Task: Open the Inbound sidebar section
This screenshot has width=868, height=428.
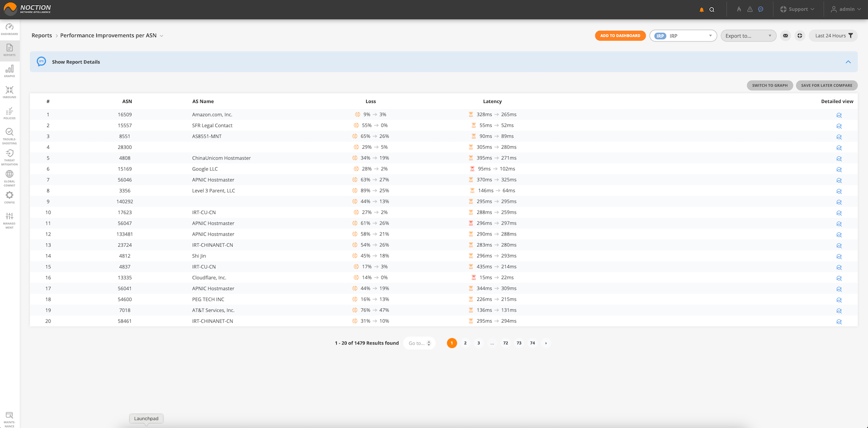Action: pos(9,92)
